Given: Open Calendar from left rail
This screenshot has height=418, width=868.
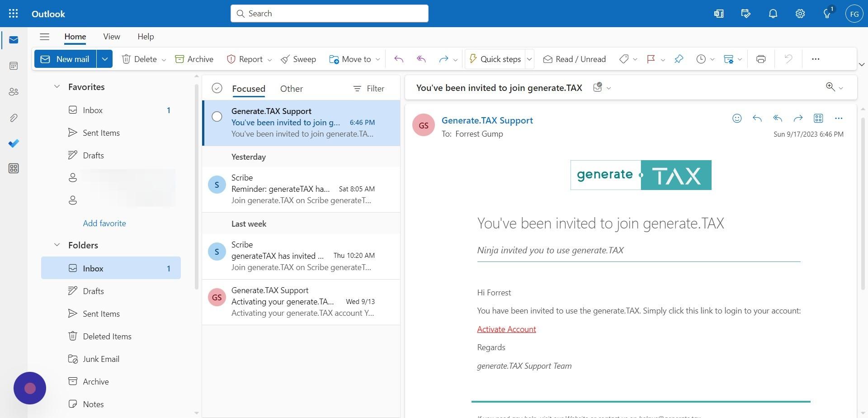Looking at the screenshot, I should point(14,66).
